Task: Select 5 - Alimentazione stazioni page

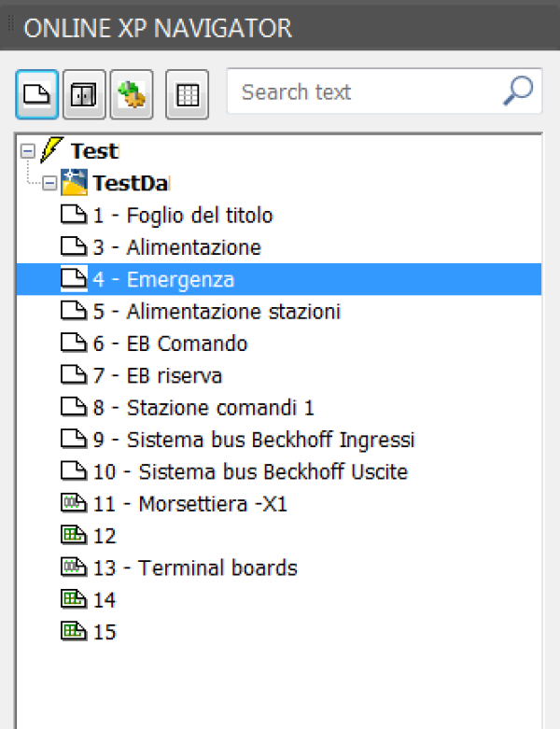Action: [217, 312]
